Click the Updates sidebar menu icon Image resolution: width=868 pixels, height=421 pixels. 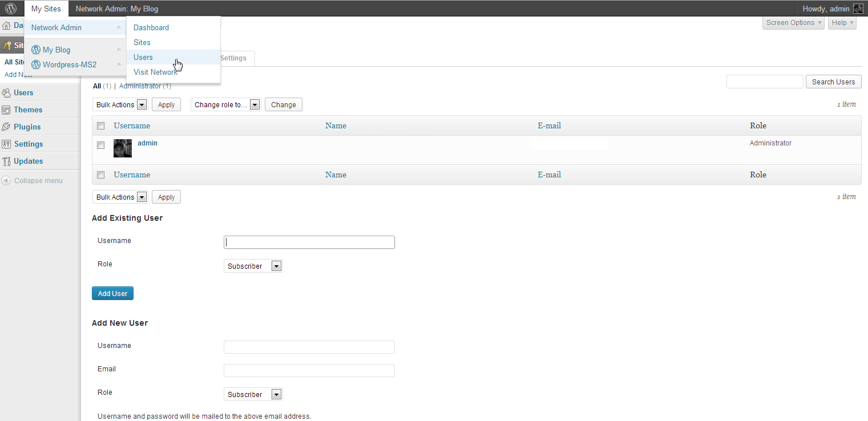pos(6,161)
